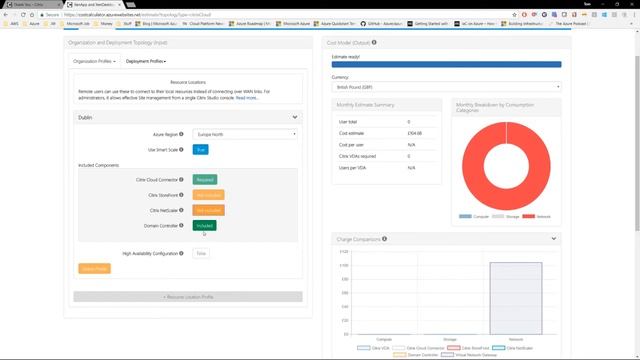Click the browser back arrow
Screen dimensions: 640x360
click(x=5, y=15)
